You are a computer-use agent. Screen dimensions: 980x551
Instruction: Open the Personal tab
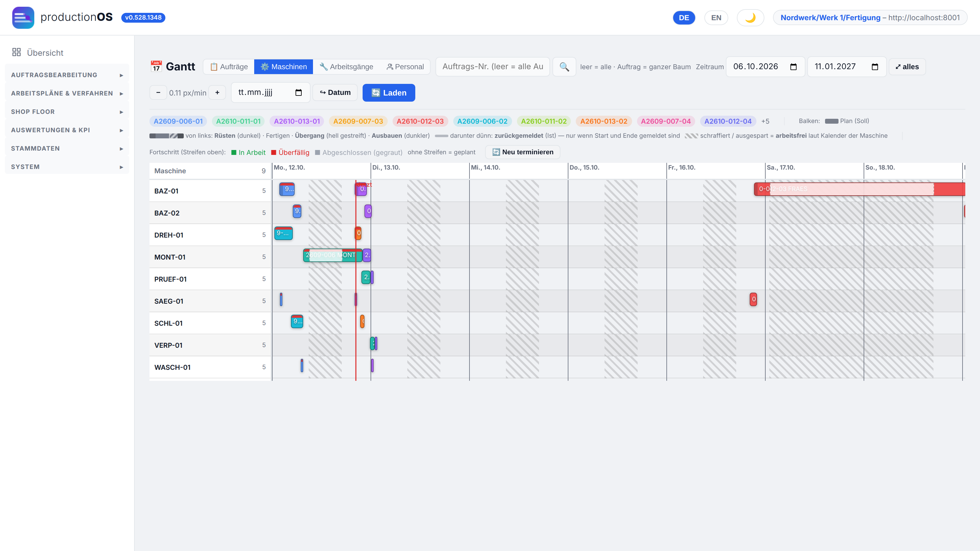point(405,67)
